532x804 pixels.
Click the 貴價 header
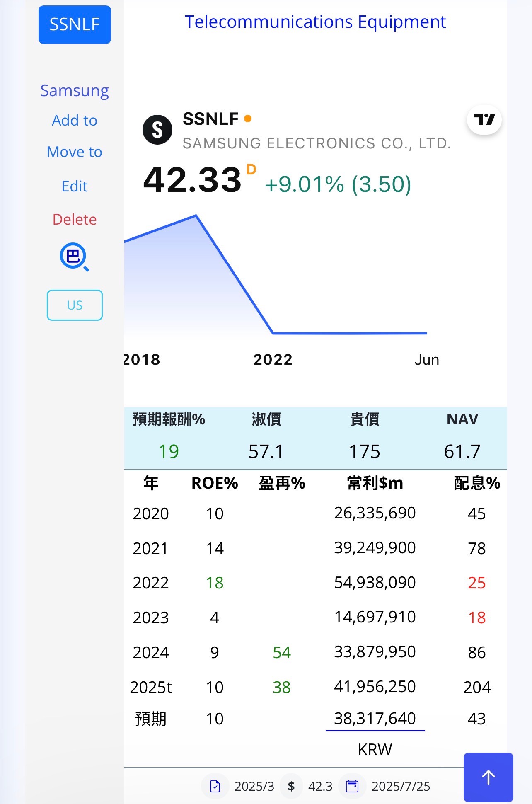pos(365,419)
